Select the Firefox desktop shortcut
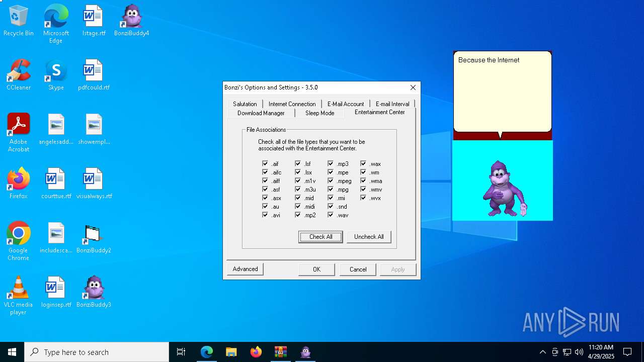 19,184
